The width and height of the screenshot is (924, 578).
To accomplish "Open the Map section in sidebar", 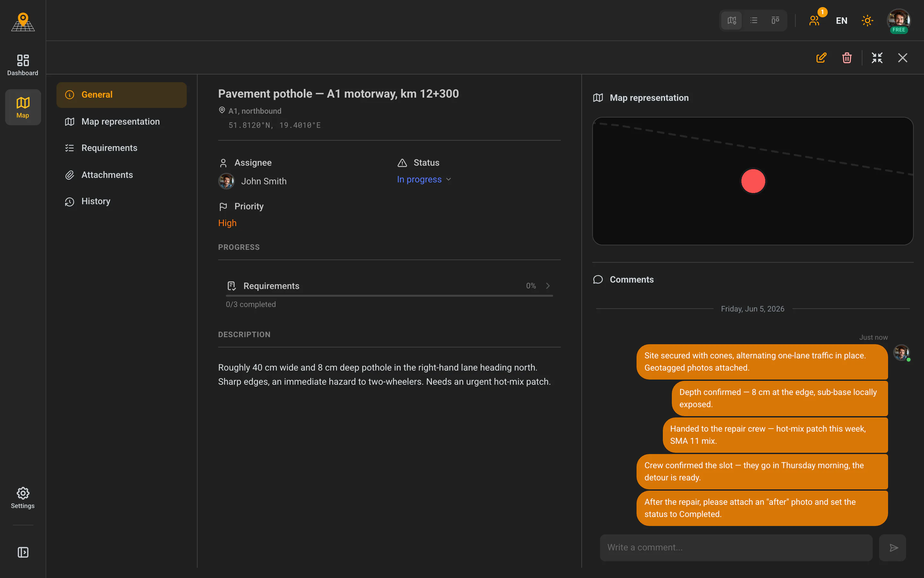I will (x=23, y=108).
